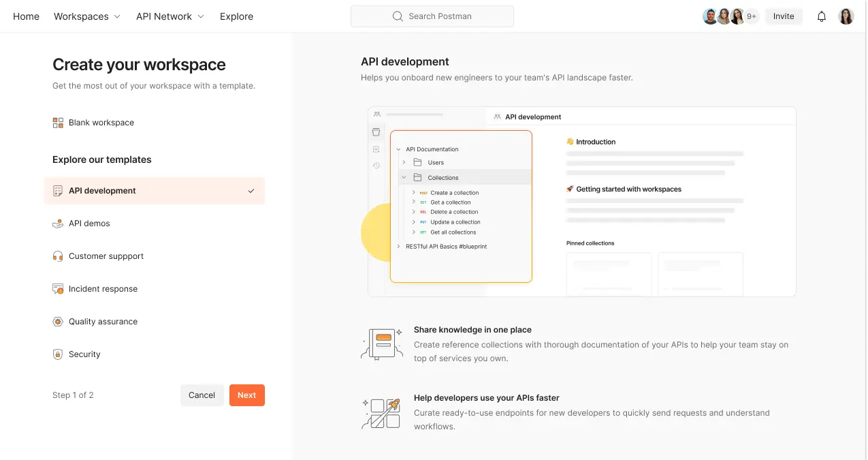Click the Incident response template icon

58,289
